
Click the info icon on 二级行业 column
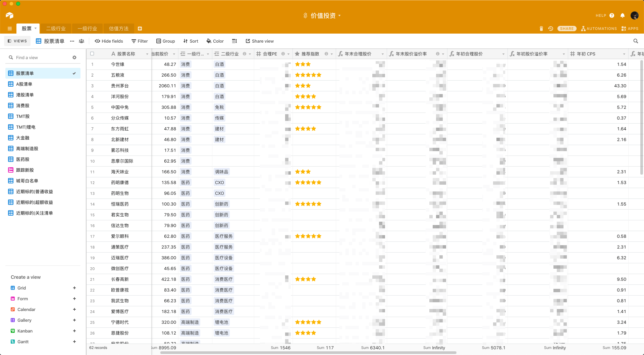[245, 54]
